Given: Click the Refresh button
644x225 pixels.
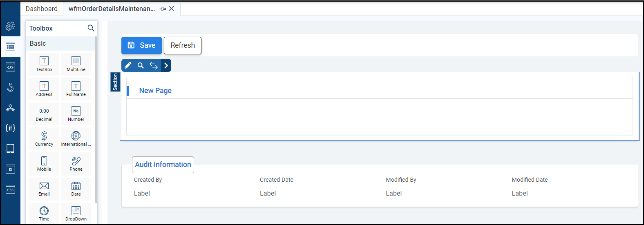Looking at the screenshot, I should [183, 45].
